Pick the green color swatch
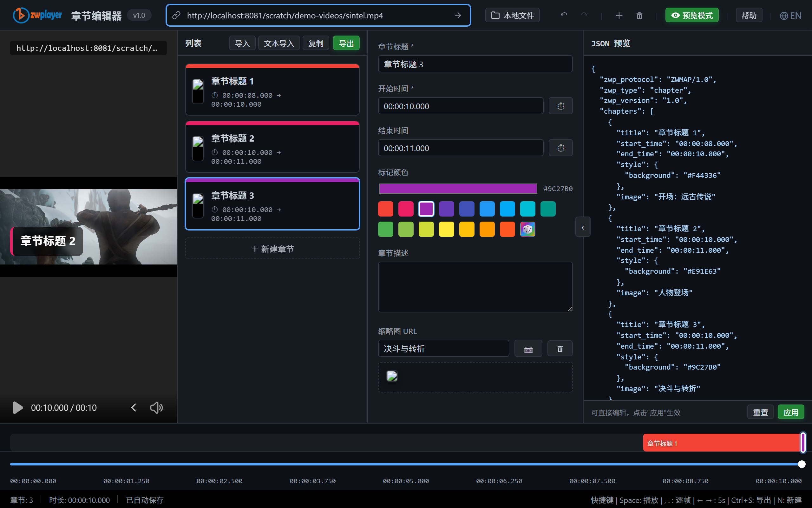The width and height of the screenshot is (812, 508). [385, 230]
